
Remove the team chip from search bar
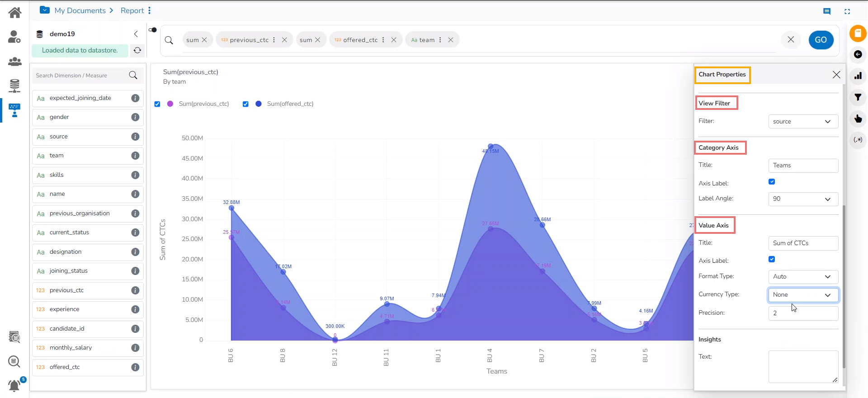coord(451,40)
